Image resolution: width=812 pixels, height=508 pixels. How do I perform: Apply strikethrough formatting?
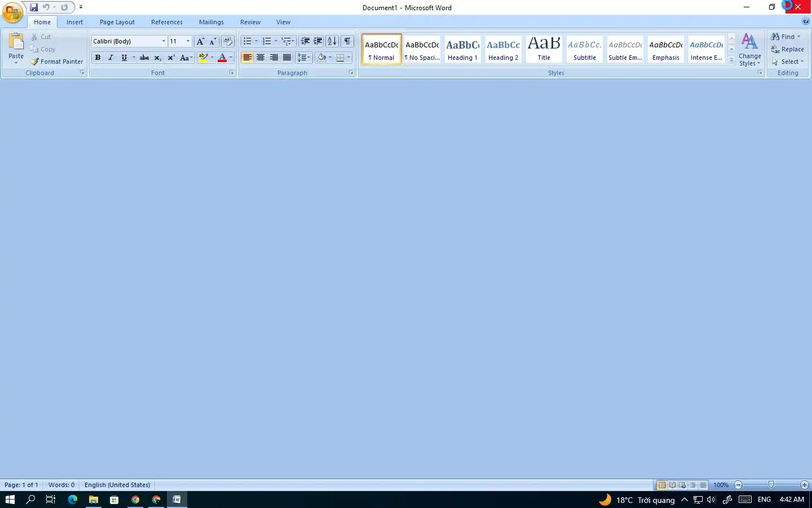pyautogui.click(x=144, y=58)
